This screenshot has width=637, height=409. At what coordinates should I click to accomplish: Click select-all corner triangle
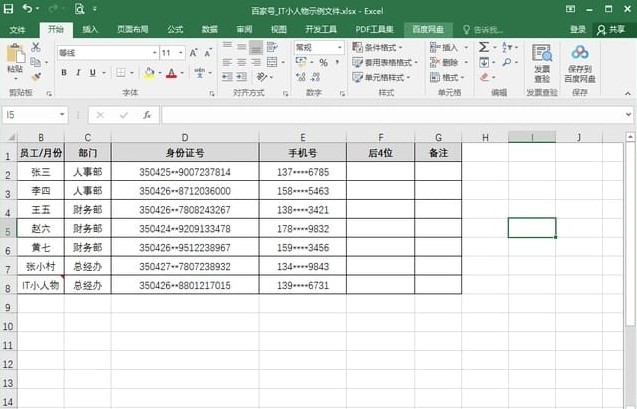[x=9, y=137]
